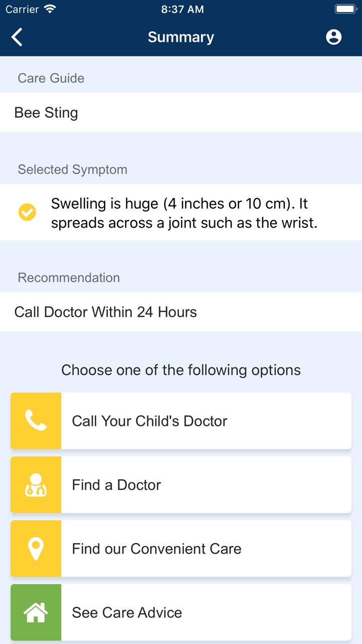The height and width of the screenshot is (644, 362).
Task: Tap the green house icon
Action: [36, 613]
